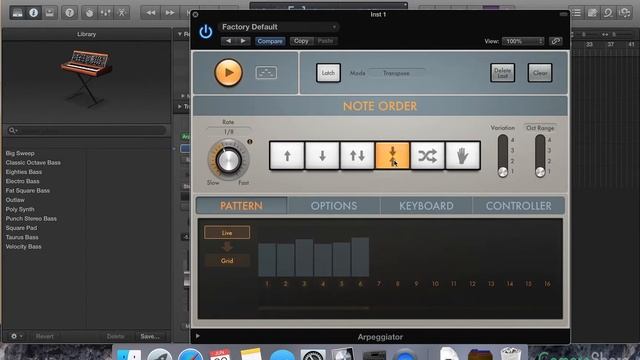Image resolution: width=640 pixels, height=360 pixels.
Task: Select the Outside-In note order button
Action: click(x=392, y=156)
